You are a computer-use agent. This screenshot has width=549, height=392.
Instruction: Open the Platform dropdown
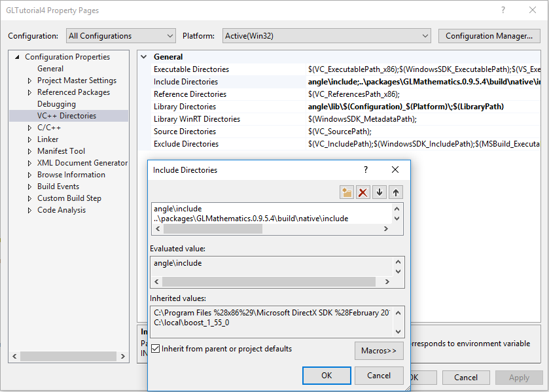pos(327,36)
